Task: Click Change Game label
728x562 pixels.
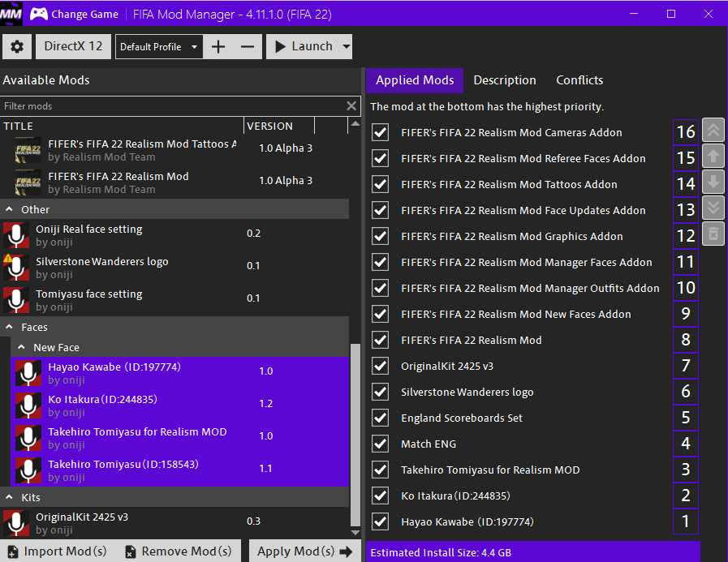Action: coord(84,15)
